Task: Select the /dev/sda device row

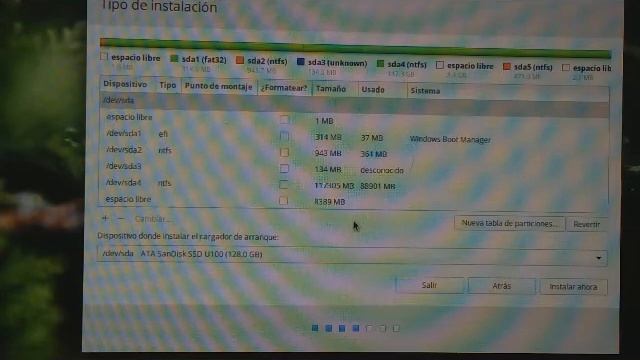Action: (354, 104)
